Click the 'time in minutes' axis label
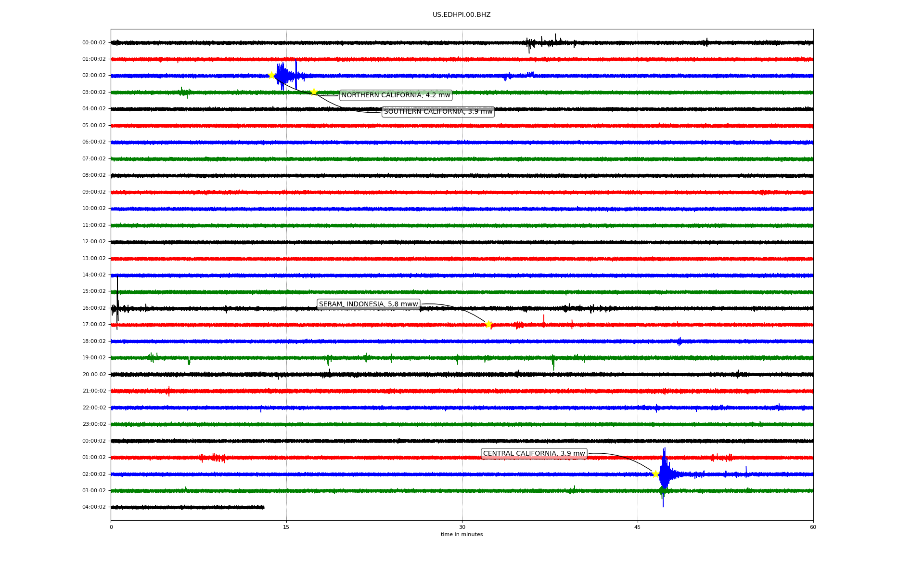 click(461, 535)
